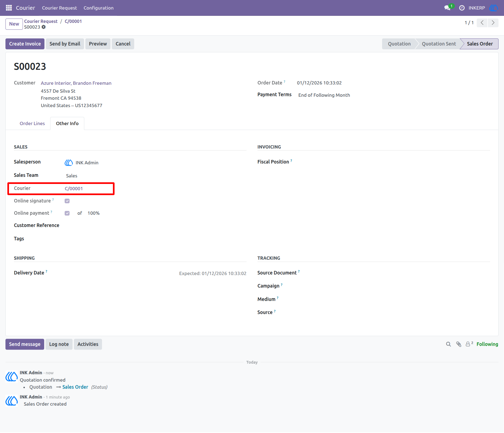
Task: Go to next record arrow
Action: (x=493, y=23)
